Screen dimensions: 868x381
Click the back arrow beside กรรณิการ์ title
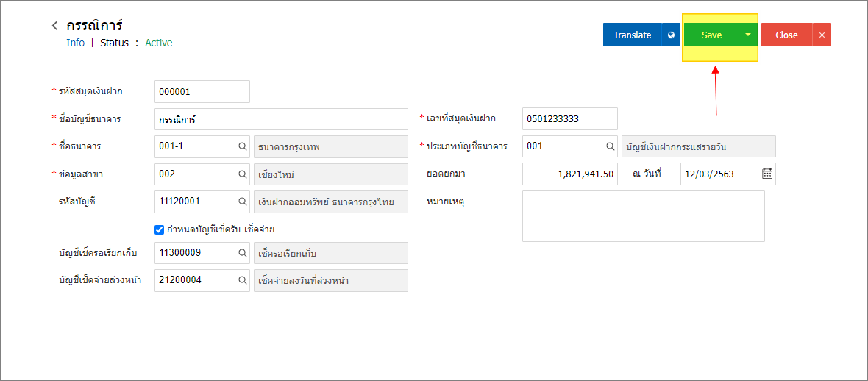click(54, 26)
